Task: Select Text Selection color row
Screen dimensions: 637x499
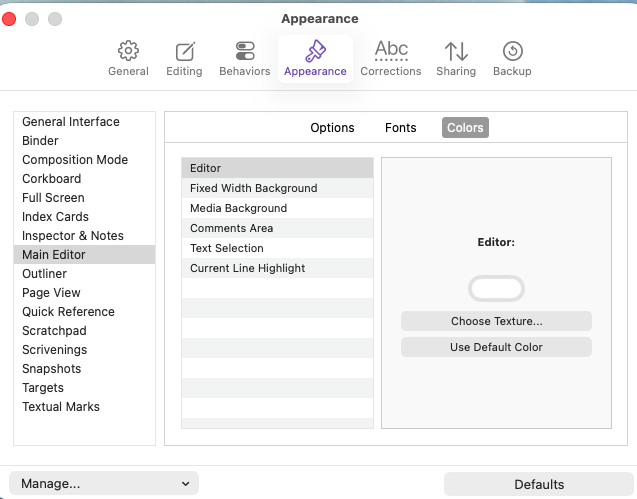Action: pyautogui.click(x=277, y=248)
